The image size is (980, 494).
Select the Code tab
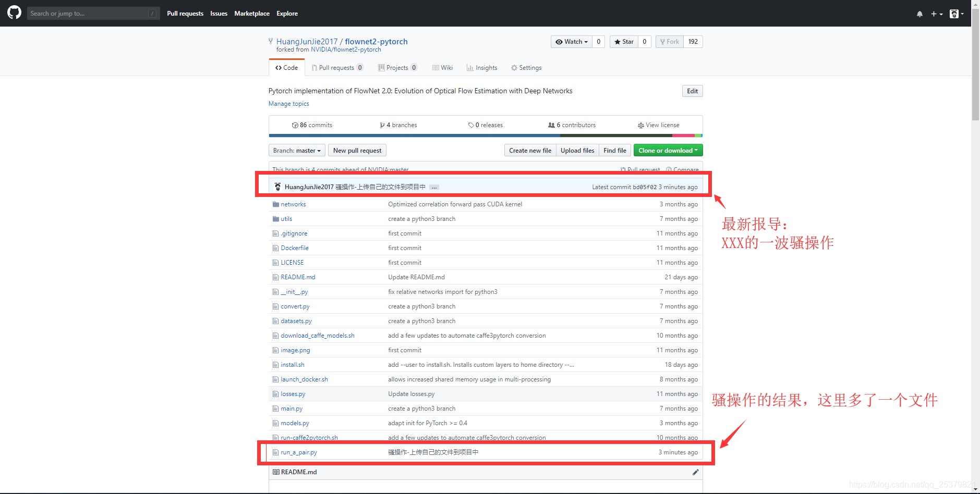[x=287, y=68]
